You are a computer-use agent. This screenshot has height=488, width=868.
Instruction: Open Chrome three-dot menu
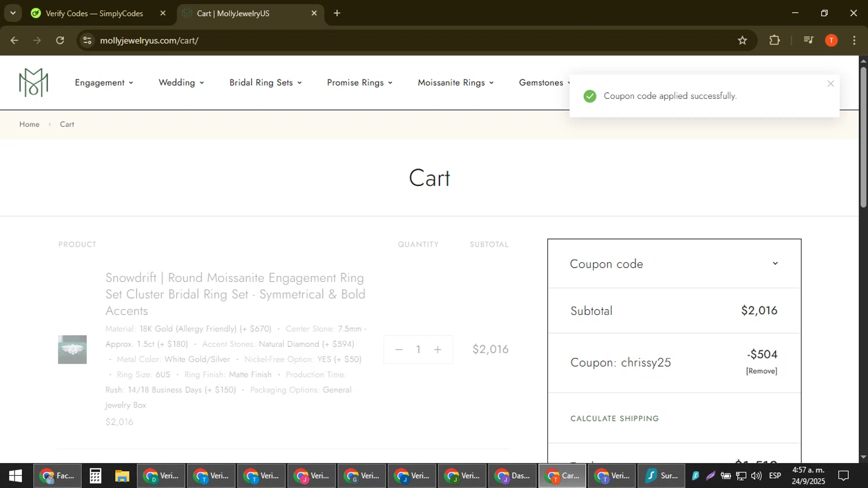click(854, 41)
